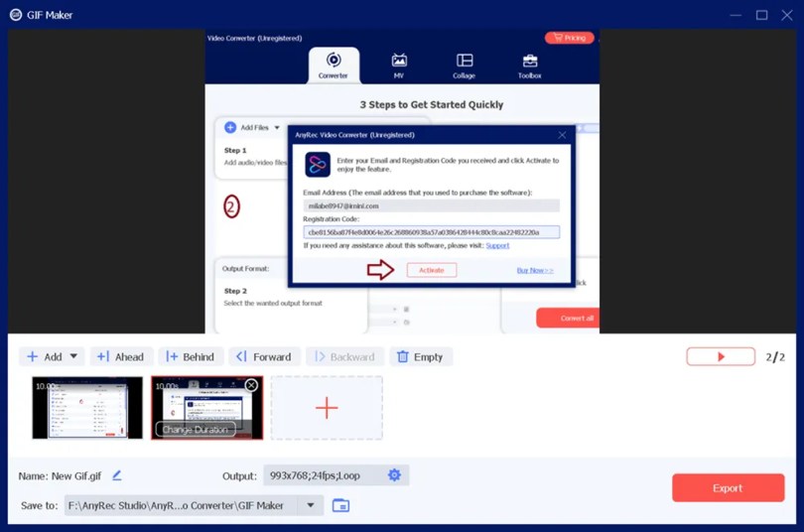Click the GIF Maker app icon in the title bar
The height and width of the screenshot is (532, 804).
[x=16, y=15]
